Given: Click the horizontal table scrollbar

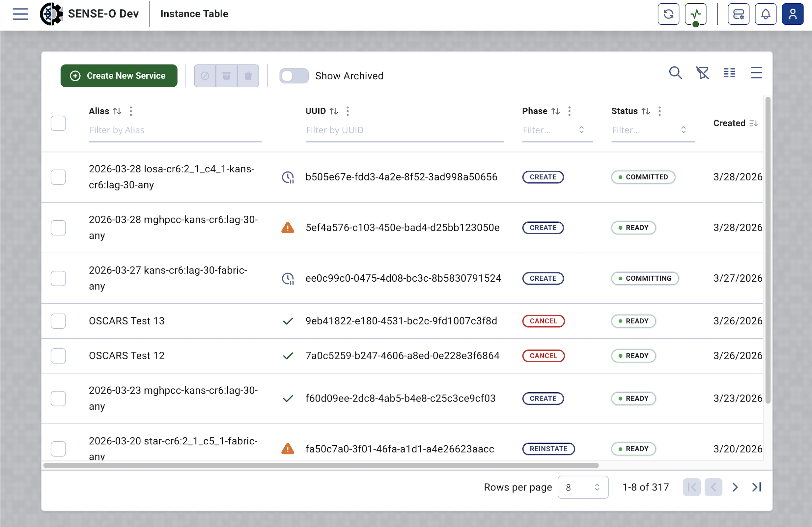Looking at the screenshot, I should point(321,466).
